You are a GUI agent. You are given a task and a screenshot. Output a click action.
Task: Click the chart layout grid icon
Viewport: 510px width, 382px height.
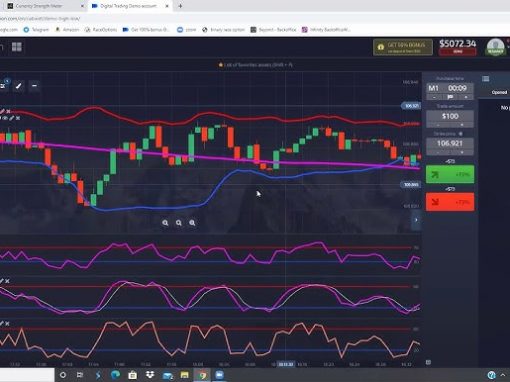(x=17, y=47)
